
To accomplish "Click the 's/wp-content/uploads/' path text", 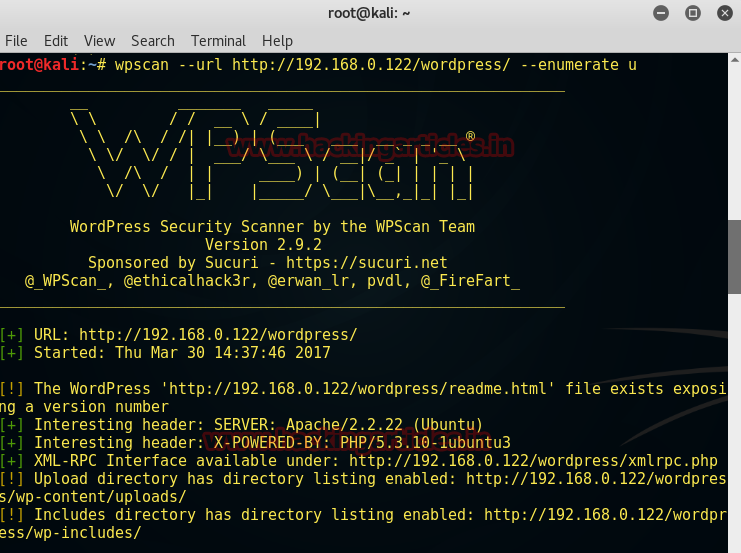I will 93,497.
